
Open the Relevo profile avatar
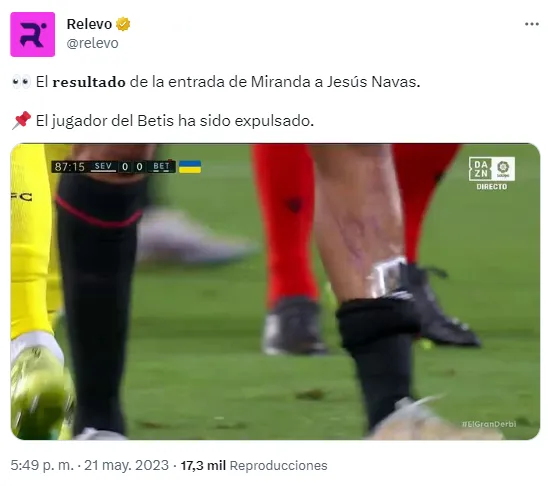click(33, 34)
